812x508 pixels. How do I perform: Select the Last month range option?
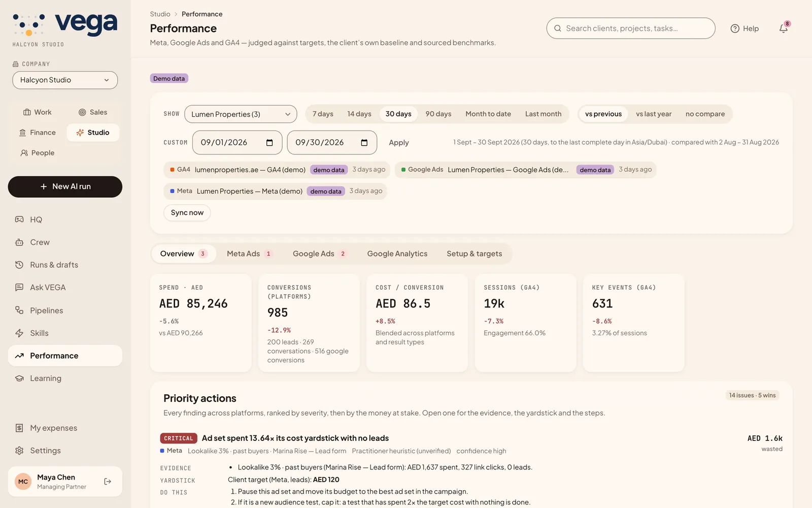coord(543,114)
